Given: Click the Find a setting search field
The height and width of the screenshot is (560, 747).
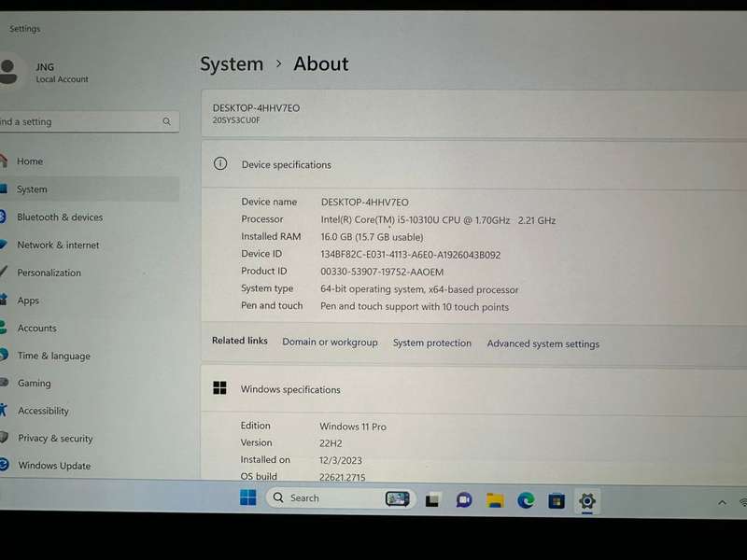Looking at the screenshot, I should click(x=90, y=121).
